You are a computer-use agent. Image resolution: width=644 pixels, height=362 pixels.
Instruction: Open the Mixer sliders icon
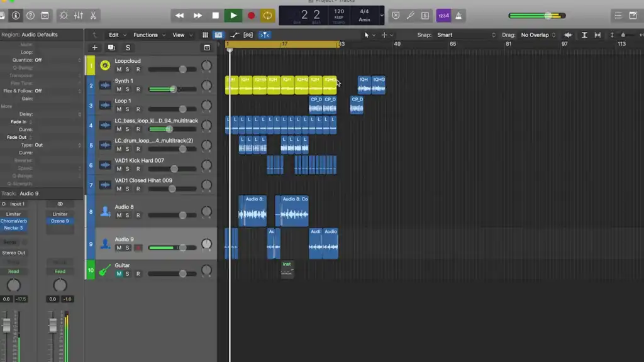(x=79, y=16)
